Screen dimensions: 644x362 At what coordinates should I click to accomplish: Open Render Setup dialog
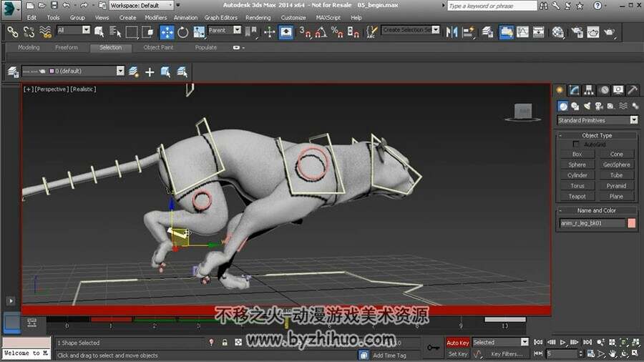click(577, 31)
